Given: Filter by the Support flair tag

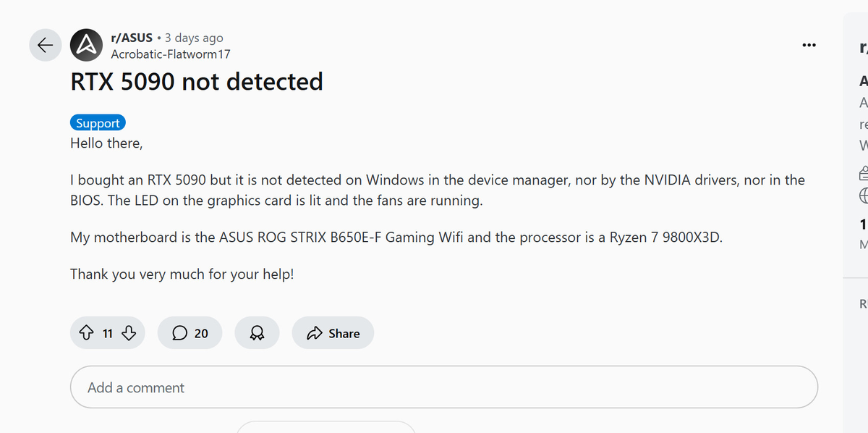Looking at the screenshot, I should click(x=98, y=123).
